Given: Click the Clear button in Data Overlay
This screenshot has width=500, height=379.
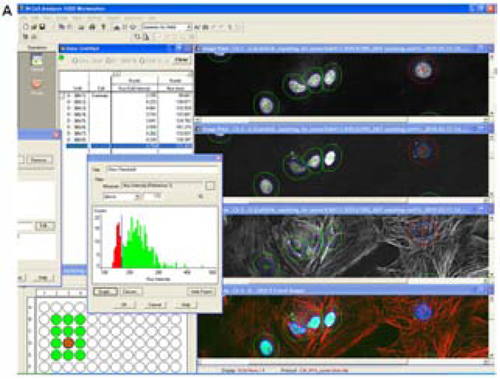Looking at the screenshot, I should (182, 60).
